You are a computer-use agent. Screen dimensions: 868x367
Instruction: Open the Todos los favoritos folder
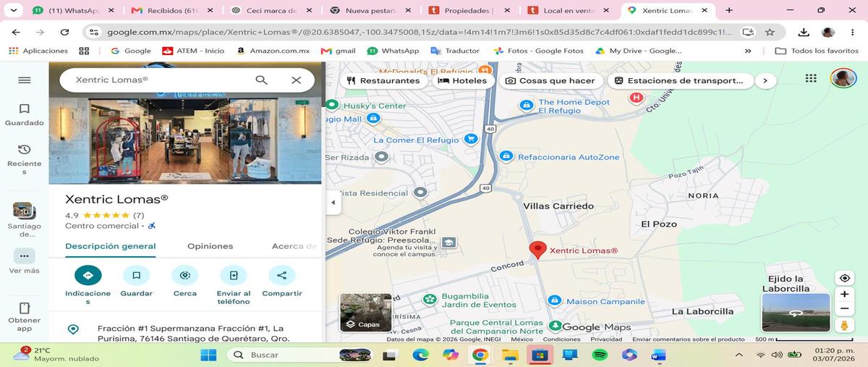click(x=817, y=51)
